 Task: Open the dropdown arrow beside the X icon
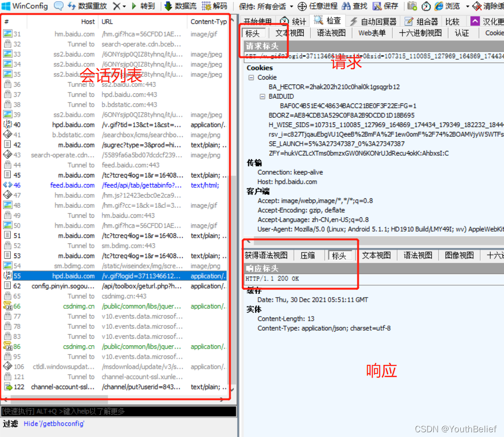pyautogui.click(x=124, y=6)
